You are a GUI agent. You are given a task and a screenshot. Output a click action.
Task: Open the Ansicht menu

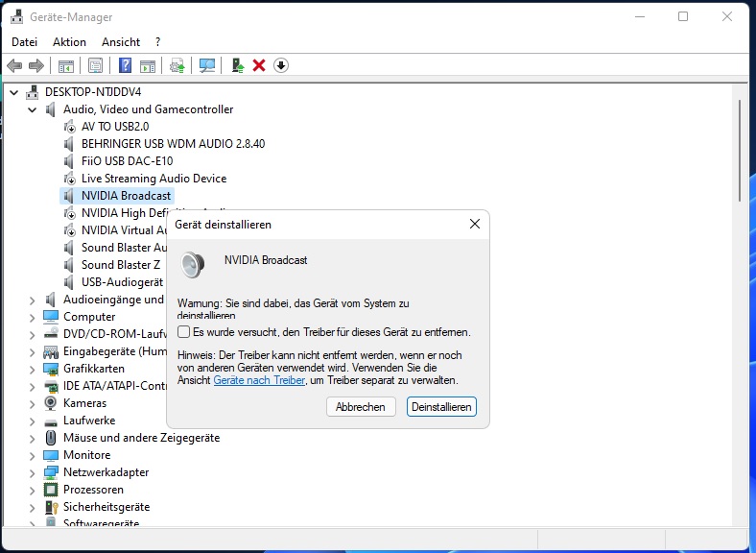[x=121, y=42]
